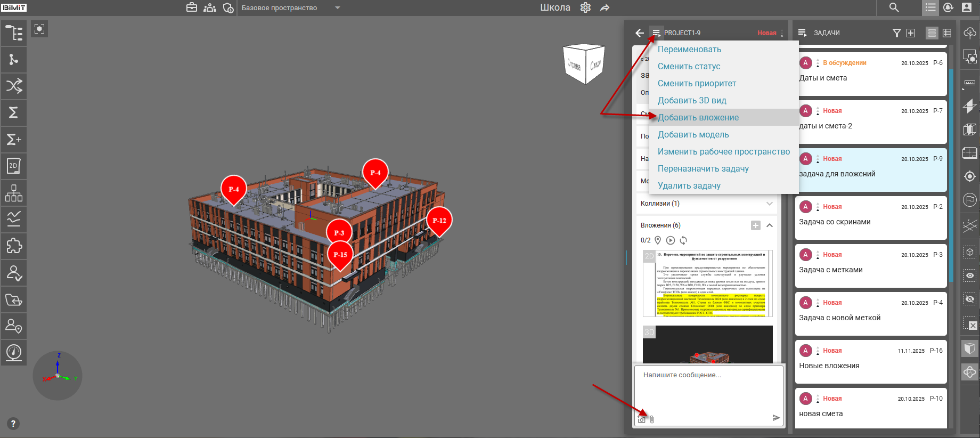Click the paperclip attach file icon
Viewport: 980px width, 438px height.
tap(652, 419)
